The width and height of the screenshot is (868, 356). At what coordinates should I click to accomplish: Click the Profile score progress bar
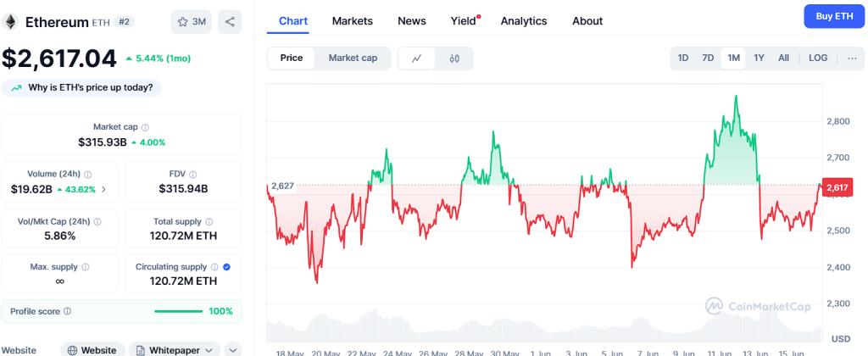(x=179, y=311)
